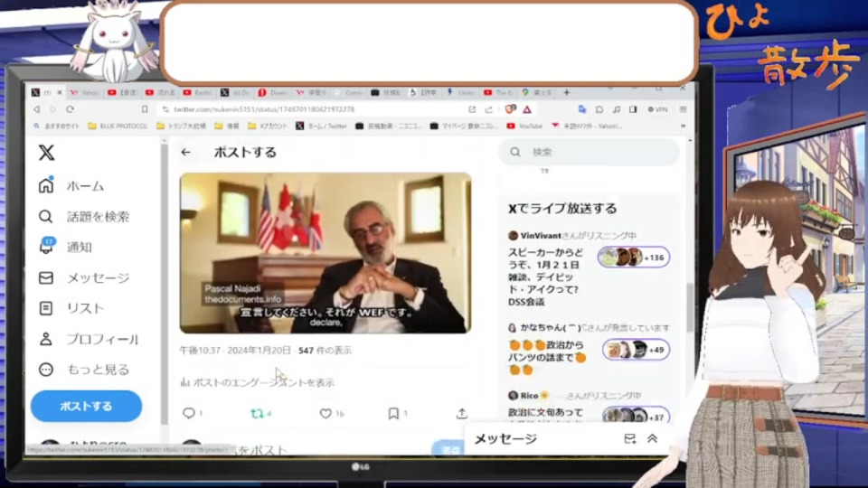Click the browser back button
Image resolution: width=868 pixels, height=488 pixels.
(36, 109)
